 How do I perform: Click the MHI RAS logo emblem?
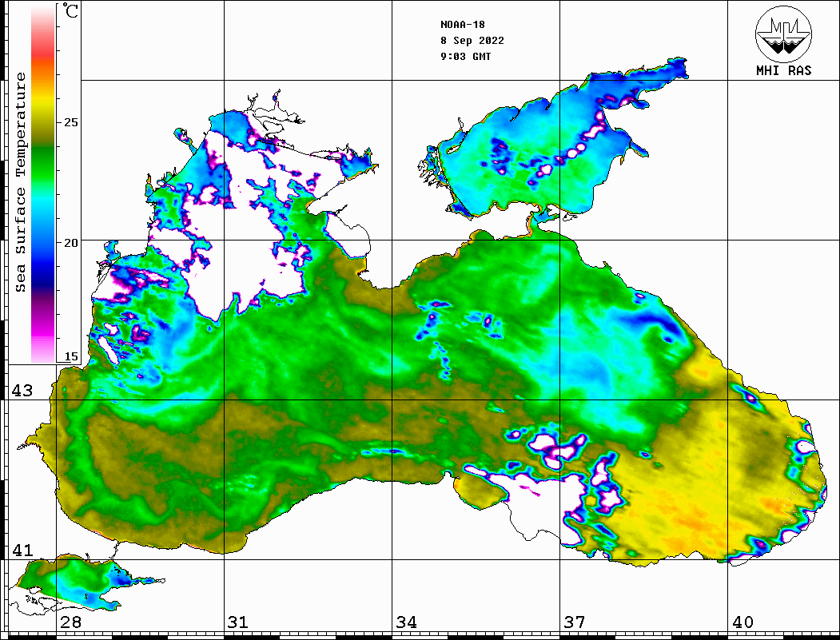click(784, 34)
